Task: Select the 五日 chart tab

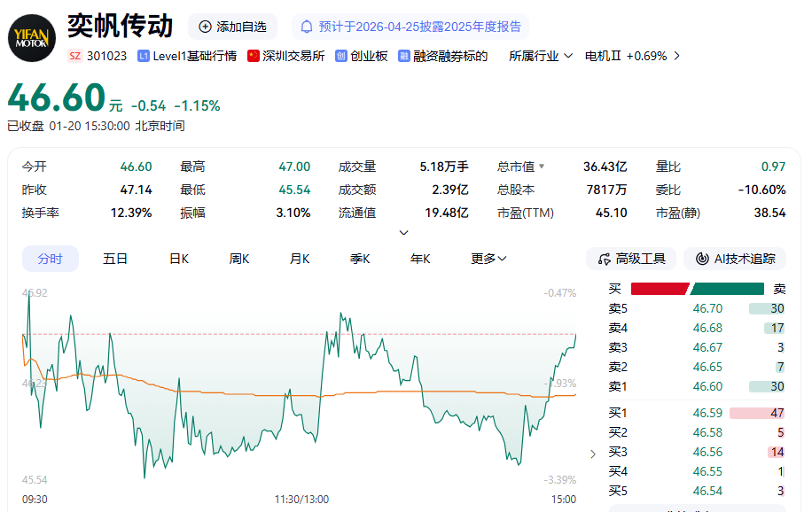Action: click(x=115, y=259)
